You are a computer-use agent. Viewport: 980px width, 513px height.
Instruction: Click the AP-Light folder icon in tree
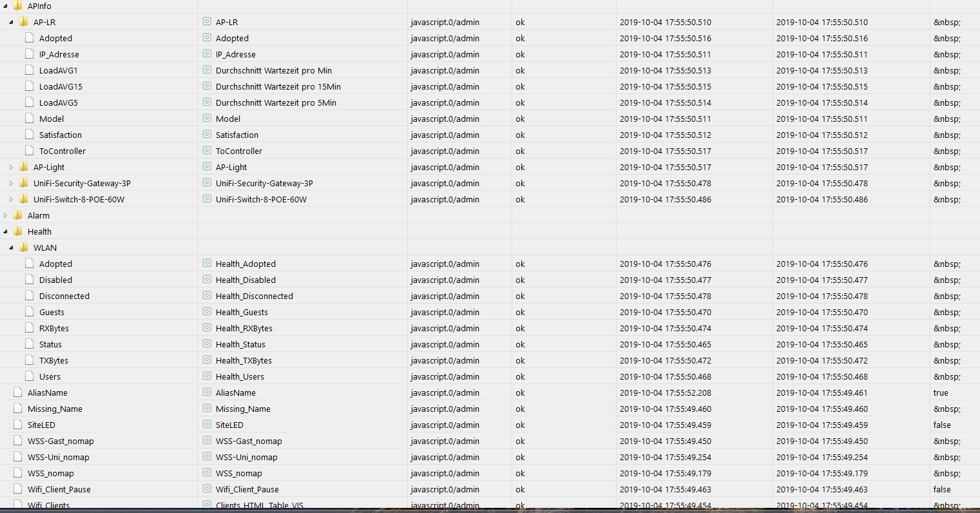[24, 167]
